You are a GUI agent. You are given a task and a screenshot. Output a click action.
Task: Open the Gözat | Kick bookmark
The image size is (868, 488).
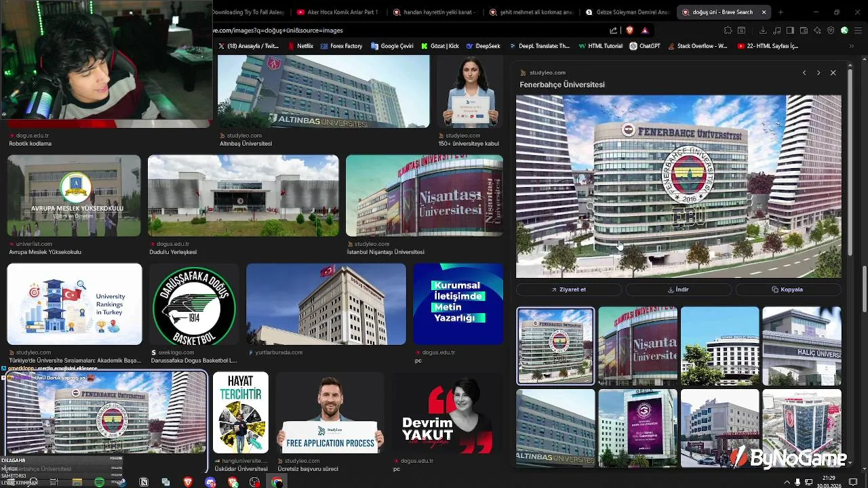pyautogui.click(x=440, y=46)
